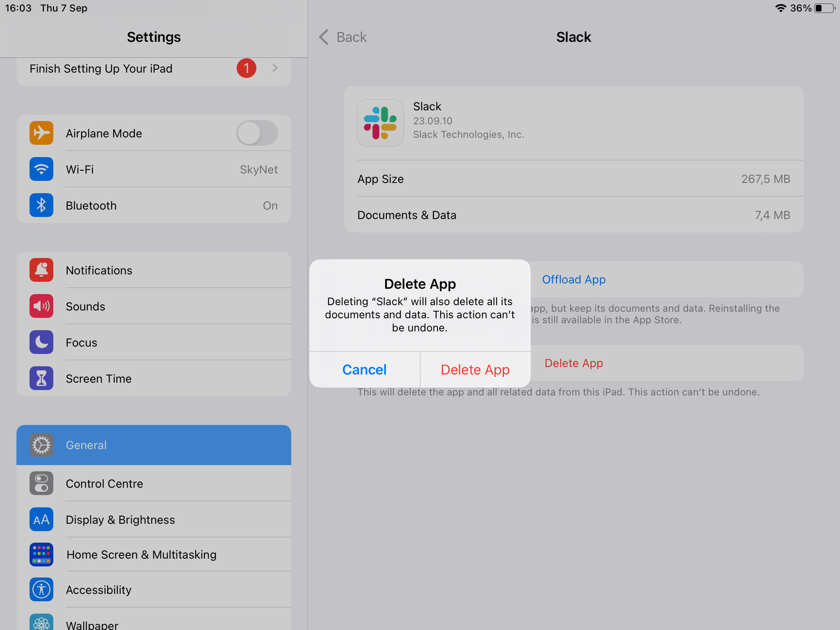The width and height of the screenshot is (840, 630).
Task: Tap the Focus settings icon
Action: [41, 342]
